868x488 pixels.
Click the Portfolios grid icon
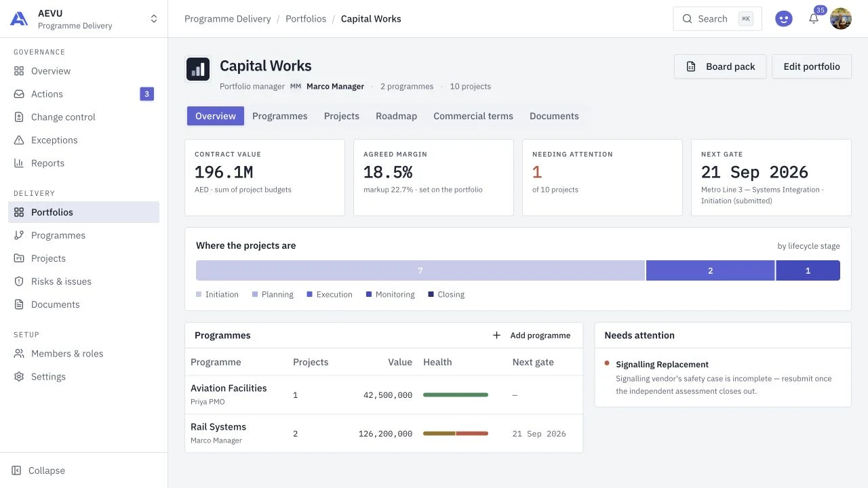19,212
